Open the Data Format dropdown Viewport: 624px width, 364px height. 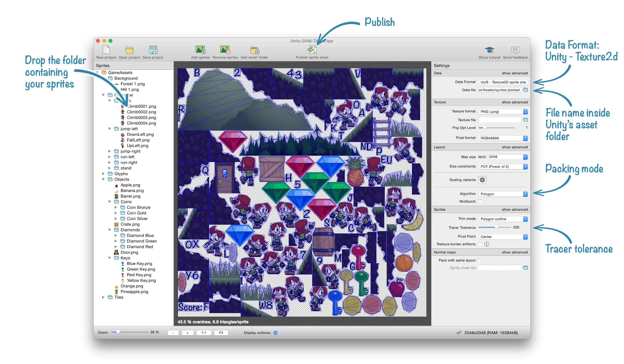[503, 82]
